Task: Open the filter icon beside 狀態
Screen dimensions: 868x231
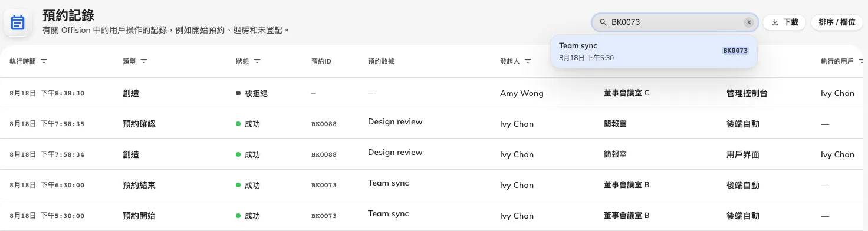Action: 257,61
